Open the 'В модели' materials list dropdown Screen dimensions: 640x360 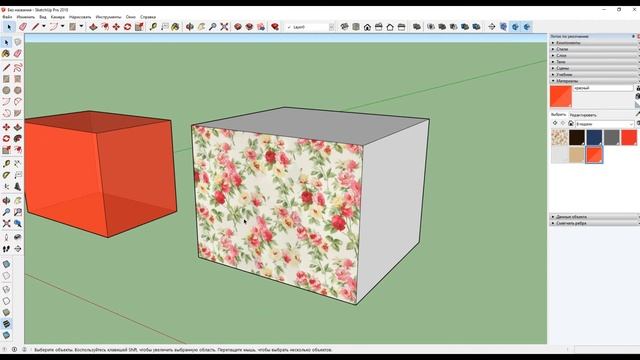coord(604,124)
